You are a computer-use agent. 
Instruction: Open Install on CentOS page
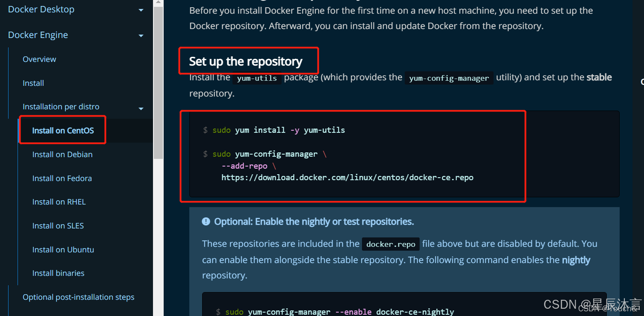pos(63,131)
